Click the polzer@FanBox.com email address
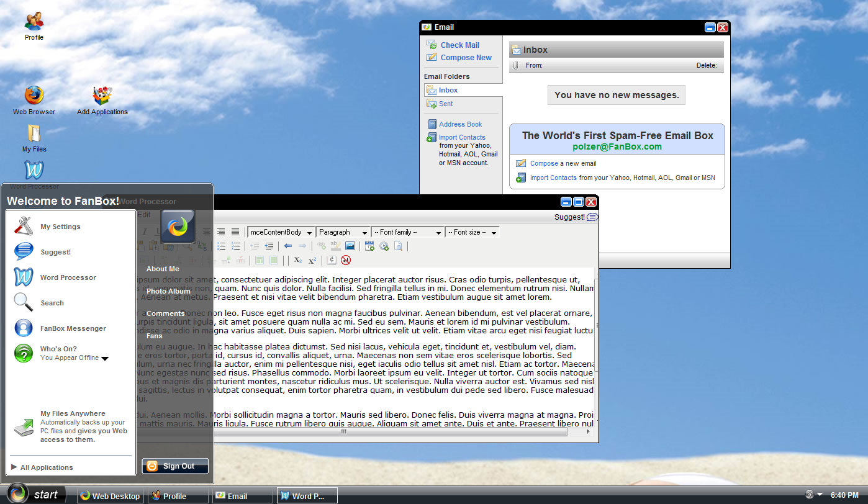 pyautogui.click(x=617, y=147)
